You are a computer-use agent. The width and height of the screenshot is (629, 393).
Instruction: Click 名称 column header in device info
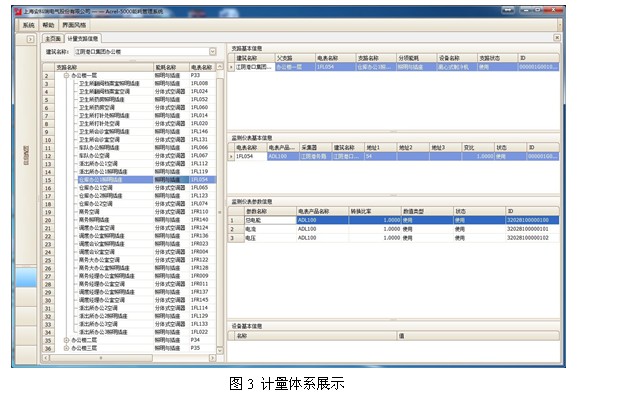point(316,336)
